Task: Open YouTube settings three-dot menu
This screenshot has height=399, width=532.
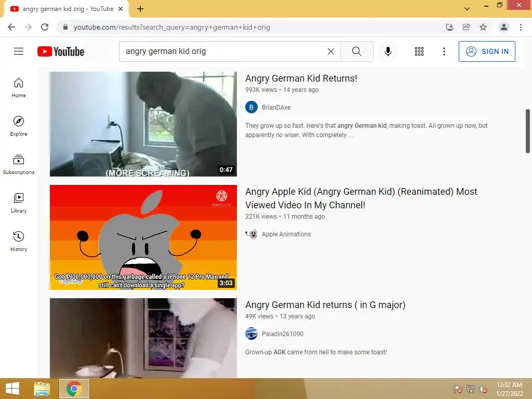Action: (x=444, y=51)
